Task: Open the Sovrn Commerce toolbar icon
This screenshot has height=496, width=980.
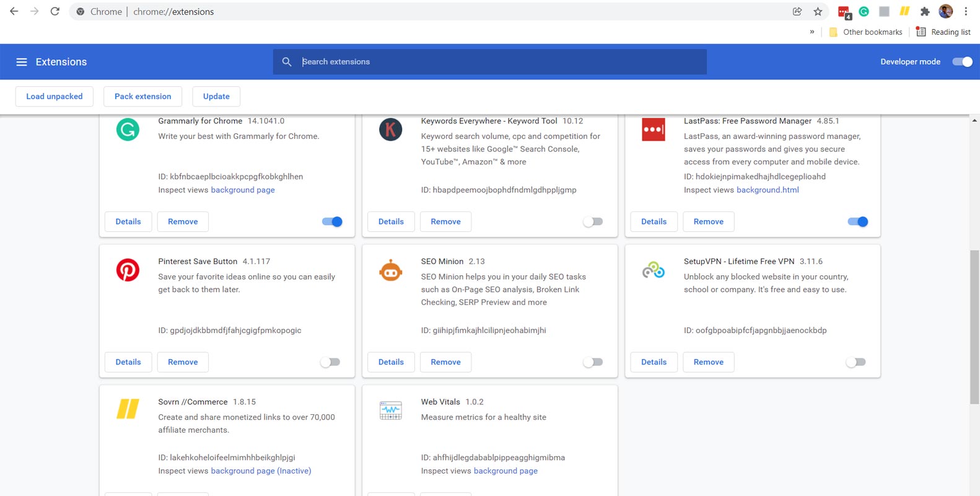Action: pos(904,11)
